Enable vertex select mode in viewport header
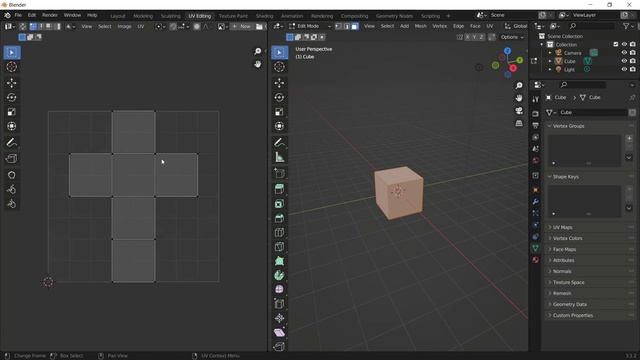Screen dimensions: 640x360 (338, 26)
